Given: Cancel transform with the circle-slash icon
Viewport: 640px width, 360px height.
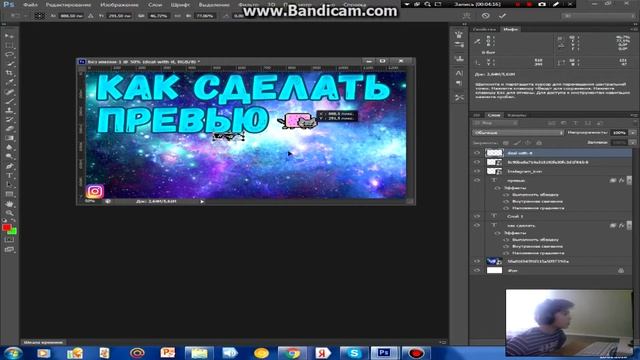Looking at the screenshot, I should pos(485,16).
